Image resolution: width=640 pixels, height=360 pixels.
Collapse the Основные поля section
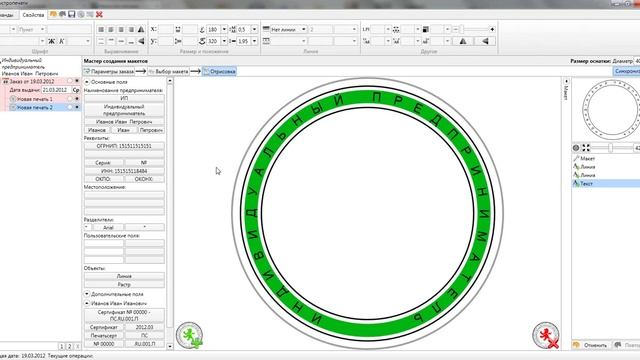point(87,82)
